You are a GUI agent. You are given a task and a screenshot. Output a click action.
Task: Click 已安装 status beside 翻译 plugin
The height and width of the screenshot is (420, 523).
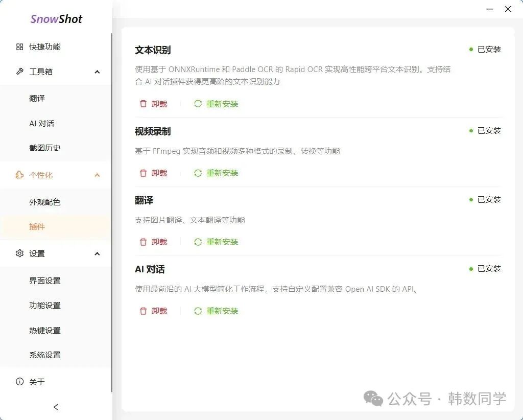(x=485, y=199)
